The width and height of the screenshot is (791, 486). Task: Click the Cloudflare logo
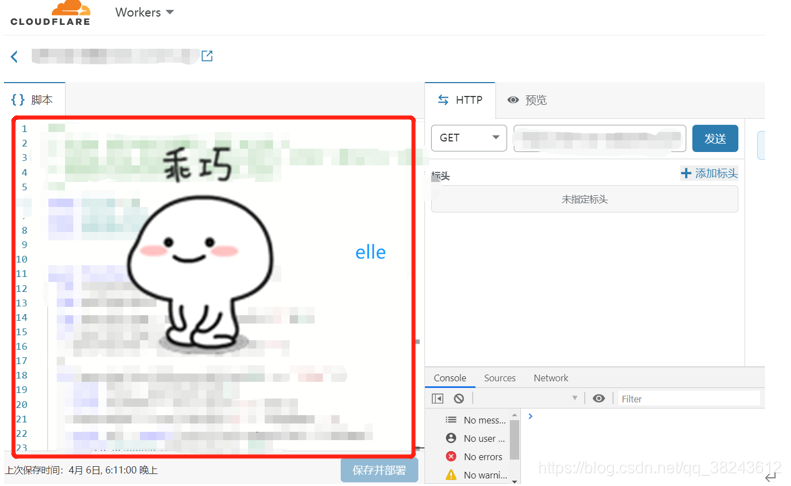coord(50,14)
